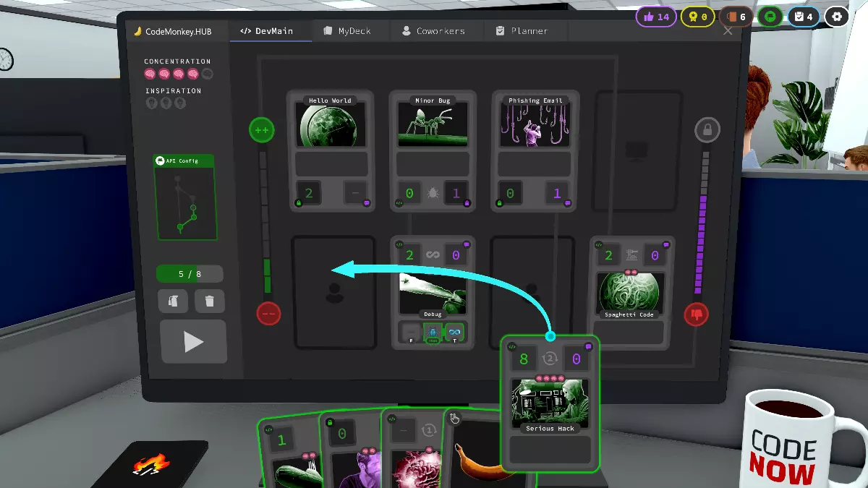Click the green dinosaur icon
The image size is (868, 488).
(770, 16)
